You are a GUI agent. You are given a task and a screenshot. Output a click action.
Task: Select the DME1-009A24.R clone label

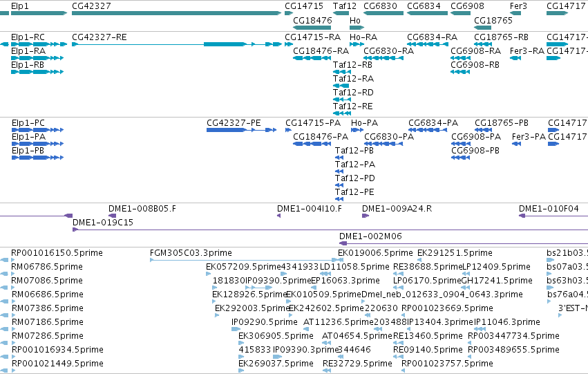397,209
